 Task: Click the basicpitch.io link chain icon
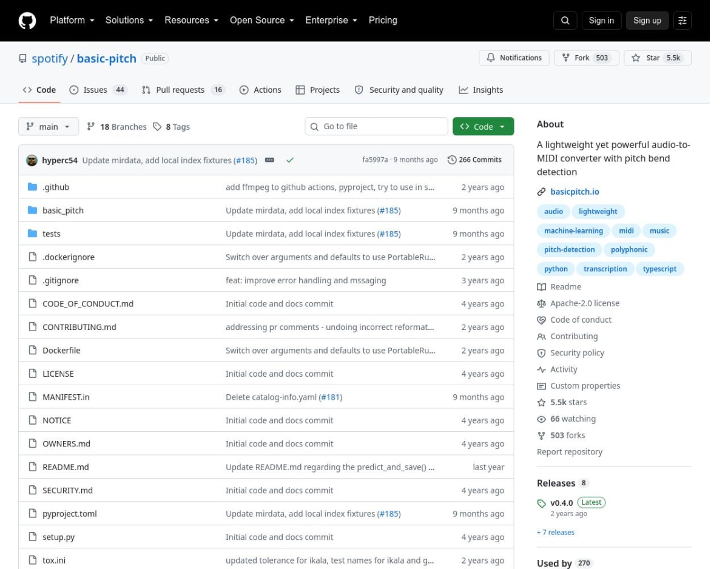click(541, 192)
